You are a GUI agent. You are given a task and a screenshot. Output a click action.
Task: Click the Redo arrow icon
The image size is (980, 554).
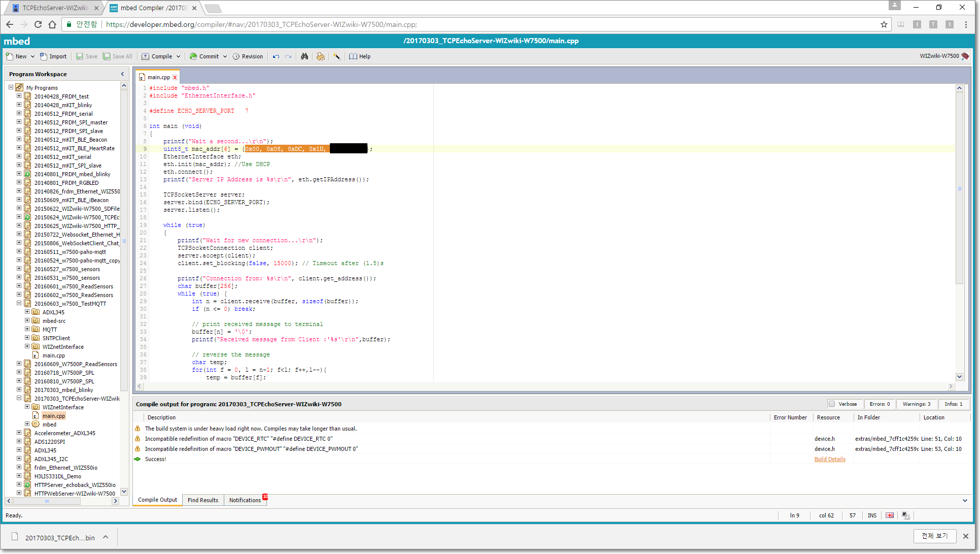tap(288, 56)
